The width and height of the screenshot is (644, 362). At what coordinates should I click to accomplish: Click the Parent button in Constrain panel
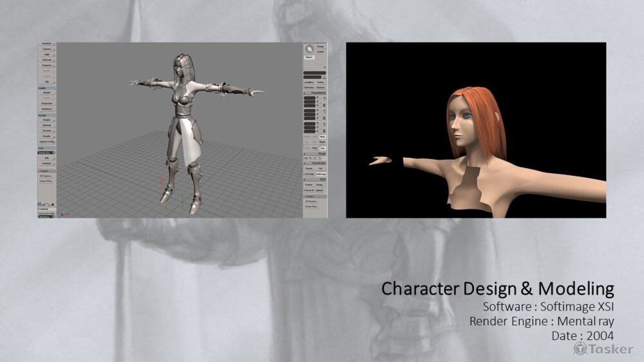point(308,168)
